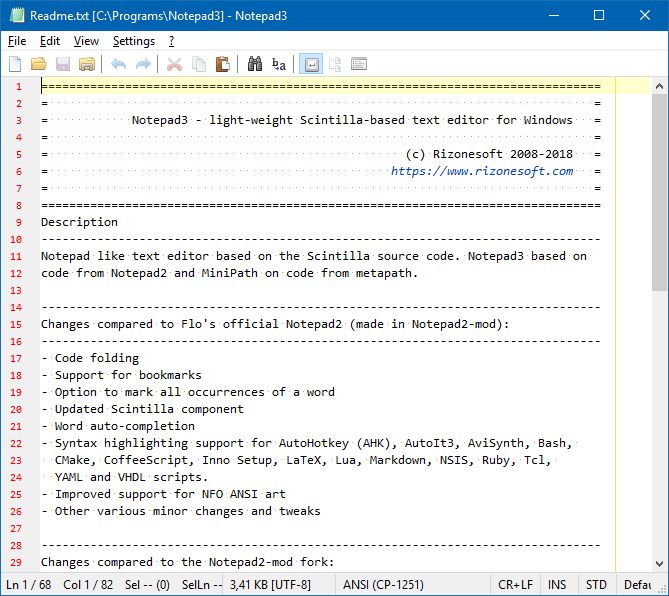Click '- Improved support for NFO ANSI art'
Image resolution: width=669 pixels, height=596 pixels.
pyautogui.click(x=163, y=494)
